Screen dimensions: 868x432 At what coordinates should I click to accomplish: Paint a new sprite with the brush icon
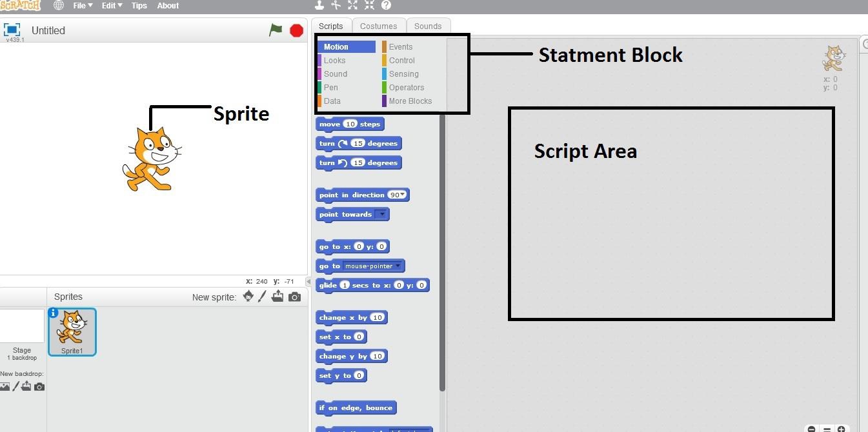[x=262, y=296]
